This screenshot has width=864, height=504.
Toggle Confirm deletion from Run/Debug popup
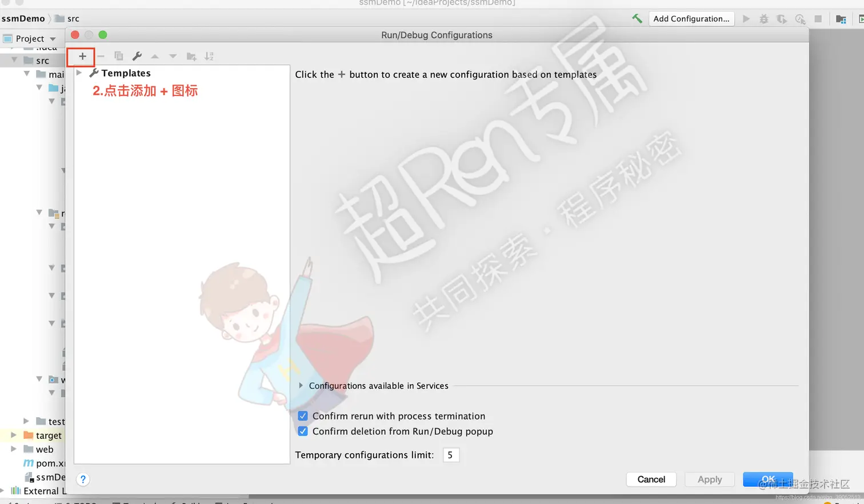(x=303, y=431)
